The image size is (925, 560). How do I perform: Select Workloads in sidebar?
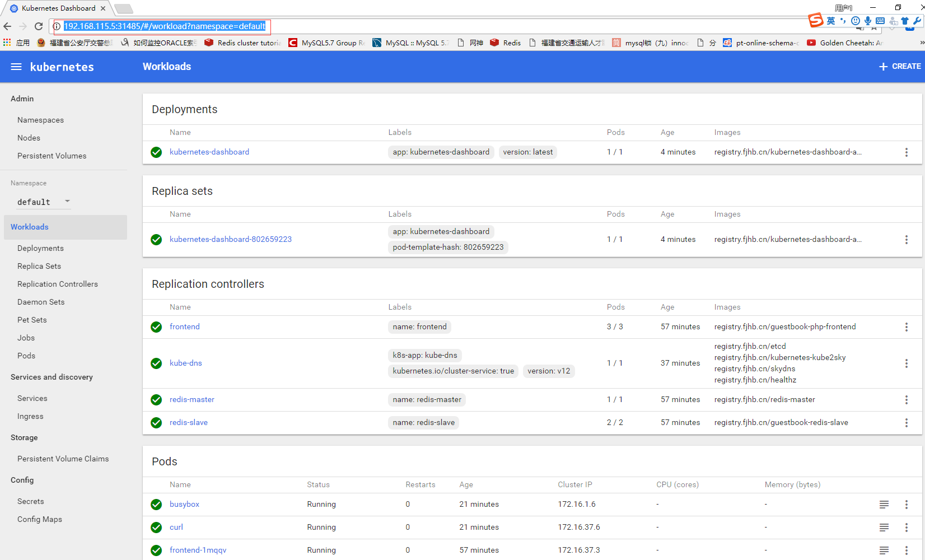pyautogui.click(x=66, y=227)
